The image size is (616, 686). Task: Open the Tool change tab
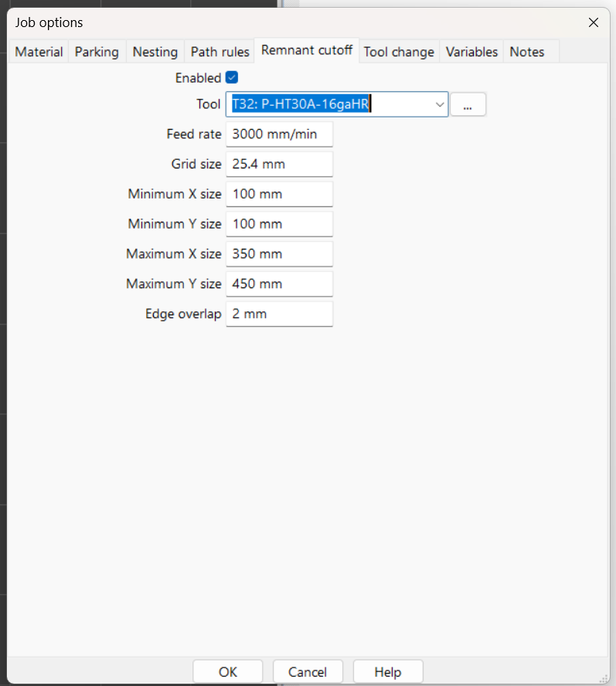(399, 52)
